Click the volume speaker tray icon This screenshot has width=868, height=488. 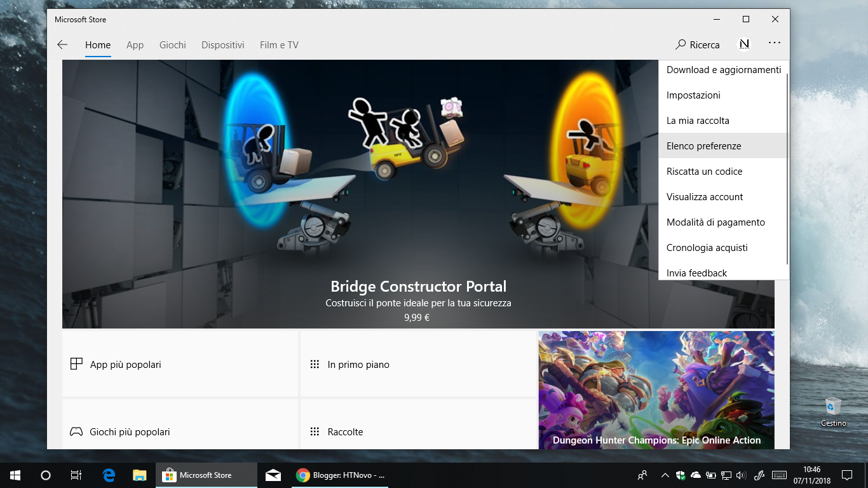[740, 475]
